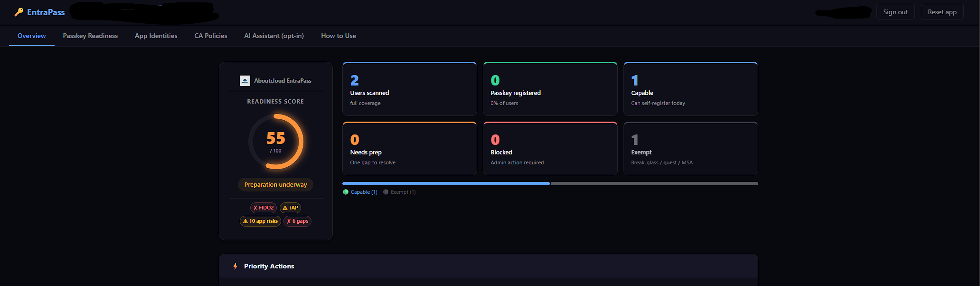Click the 'Can self-register today' subtext
Image resolution: width=980 pixels, height=286 pixels.
(x=658, y=103)
